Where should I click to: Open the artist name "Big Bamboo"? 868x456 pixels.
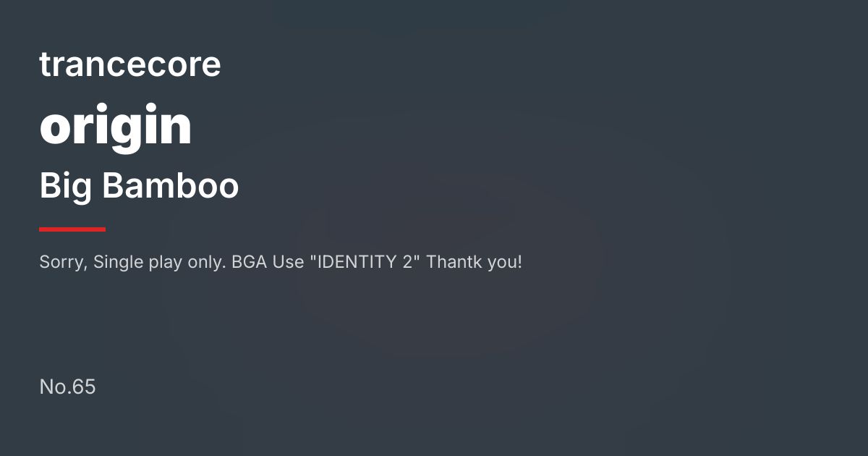139,186
